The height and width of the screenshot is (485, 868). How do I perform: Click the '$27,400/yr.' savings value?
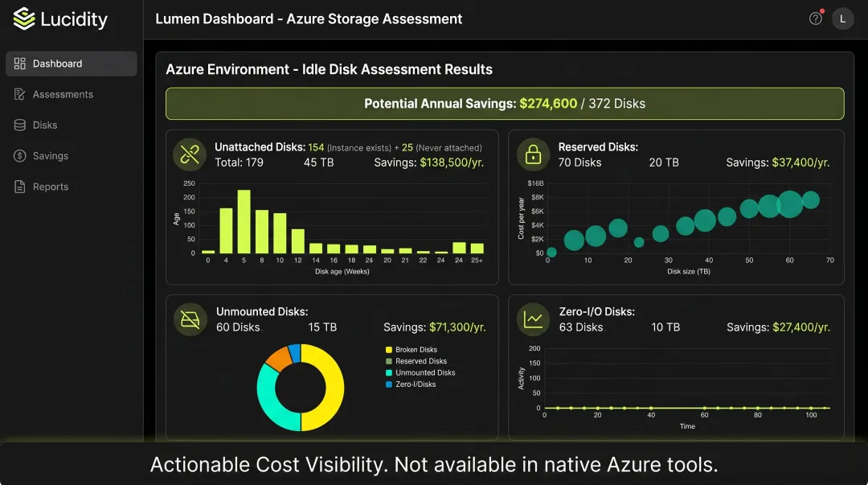(x=801, y=327)
